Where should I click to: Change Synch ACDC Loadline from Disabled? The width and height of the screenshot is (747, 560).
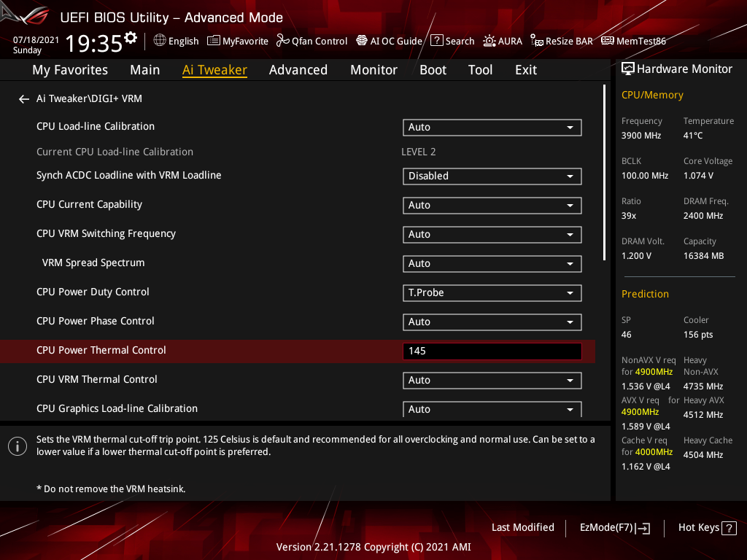[x=492, y=176]
